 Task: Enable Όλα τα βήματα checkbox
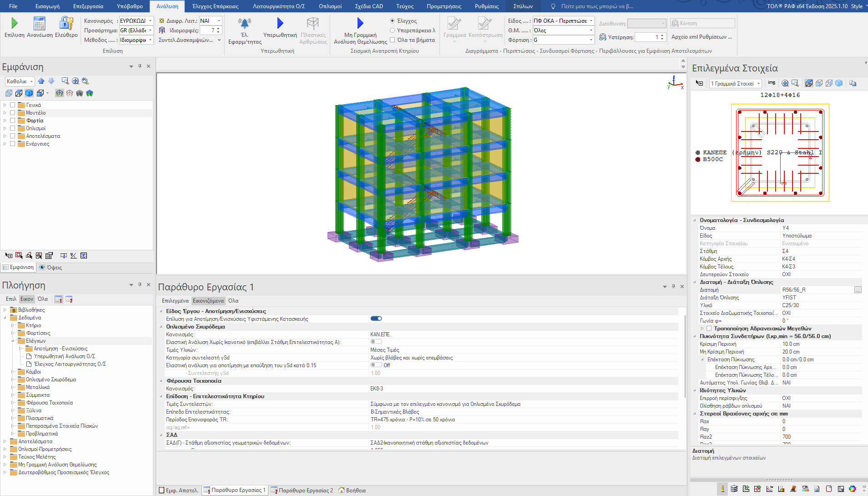point(392,40)
